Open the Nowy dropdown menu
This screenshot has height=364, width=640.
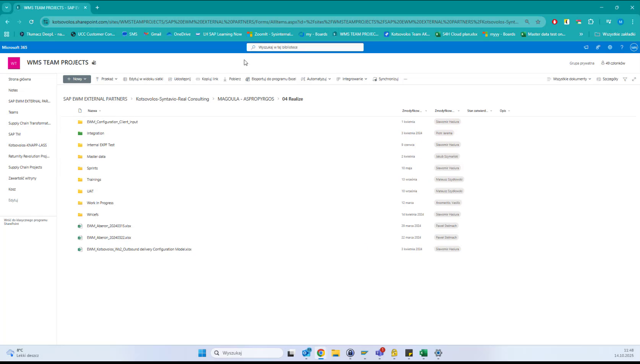(76, 79)
